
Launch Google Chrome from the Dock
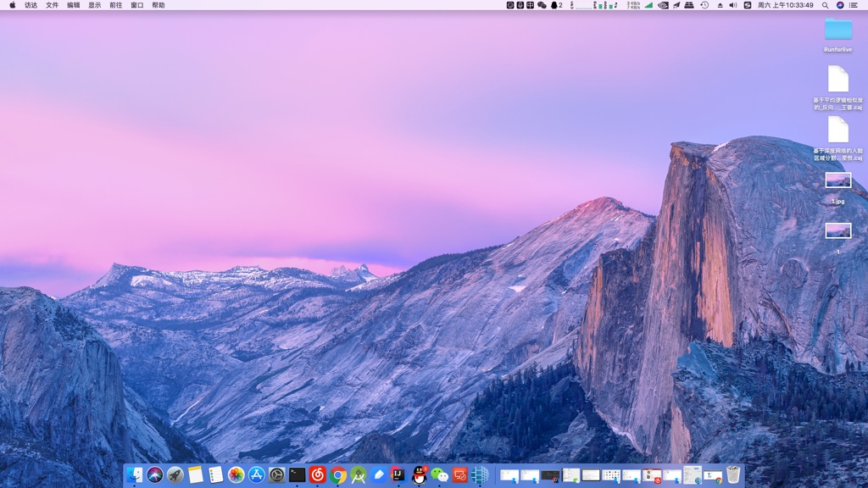tap(337, 474)
